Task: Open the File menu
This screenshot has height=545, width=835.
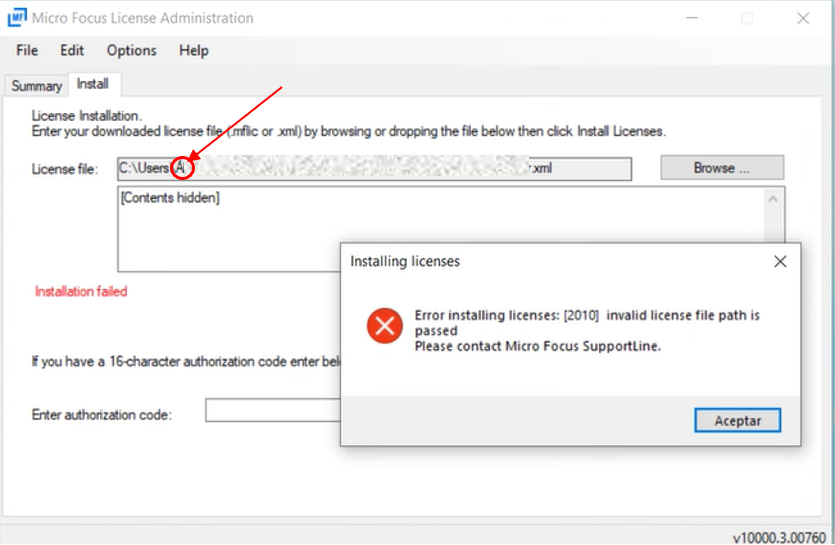Action: [27, 50]
